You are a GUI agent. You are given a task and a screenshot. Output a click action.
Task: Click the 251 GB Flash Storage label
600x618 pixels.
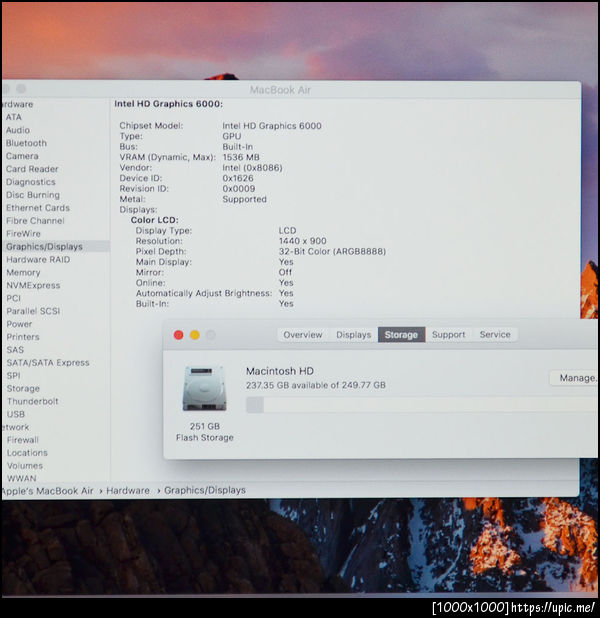[x=205, y=432]
